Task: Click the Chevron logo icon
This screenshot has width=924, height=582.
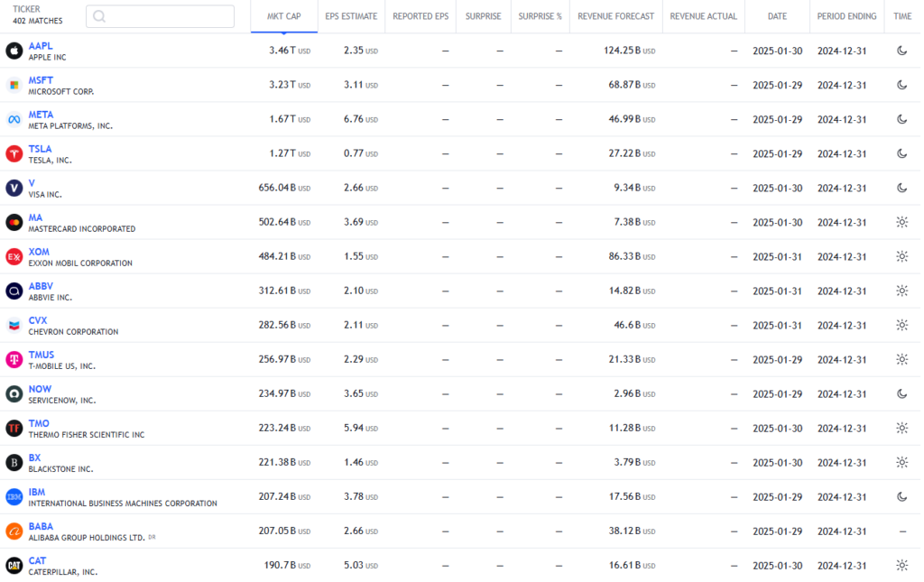Action: coord(14,325)
